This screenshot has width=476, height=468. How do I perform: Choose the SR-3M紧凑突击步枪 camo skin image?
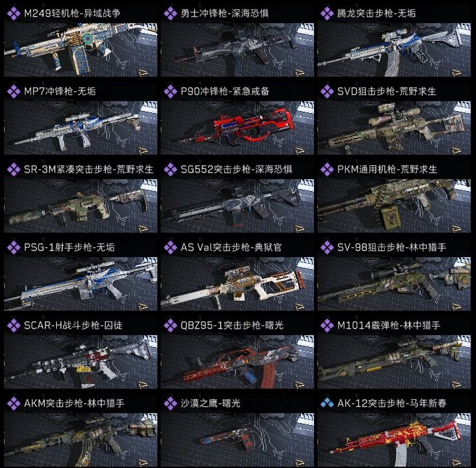pos(81,206)
